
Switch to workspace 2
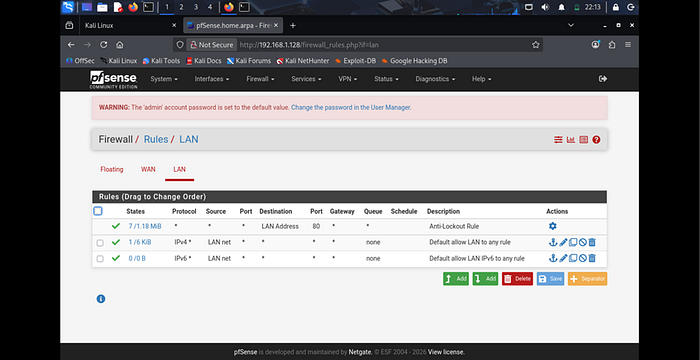[181, 7]
